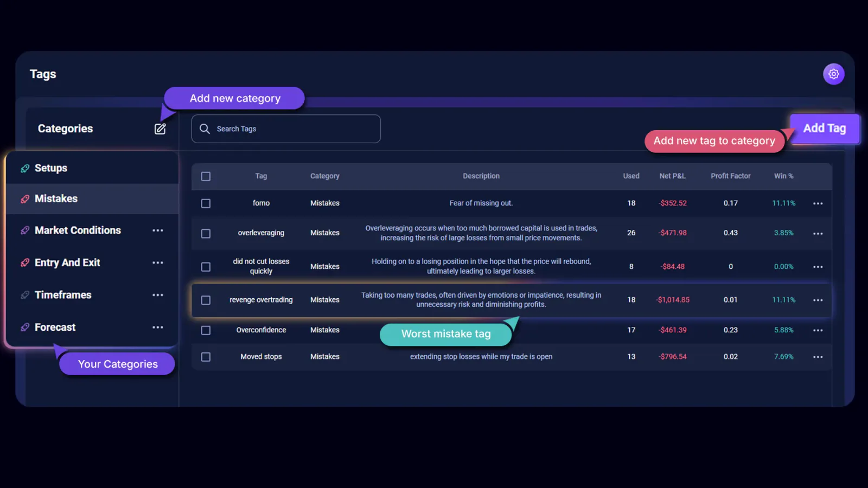Click the Overconfidence tag name
Screen dimensions: 868x488
point(261,330)
